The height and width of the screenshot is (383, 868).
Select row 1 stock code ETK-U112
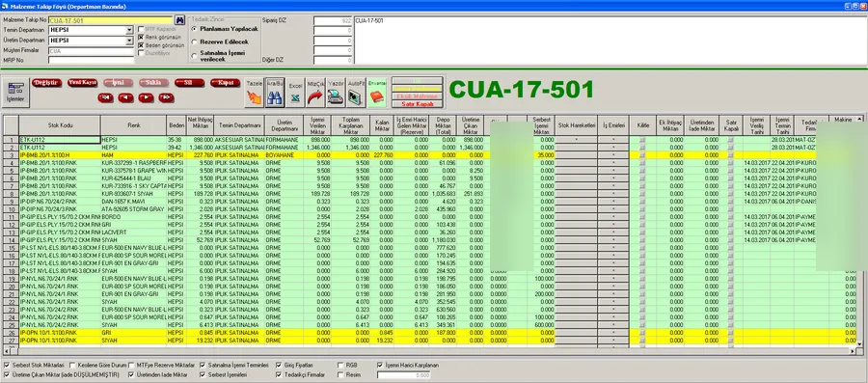[x=60, y=141]
